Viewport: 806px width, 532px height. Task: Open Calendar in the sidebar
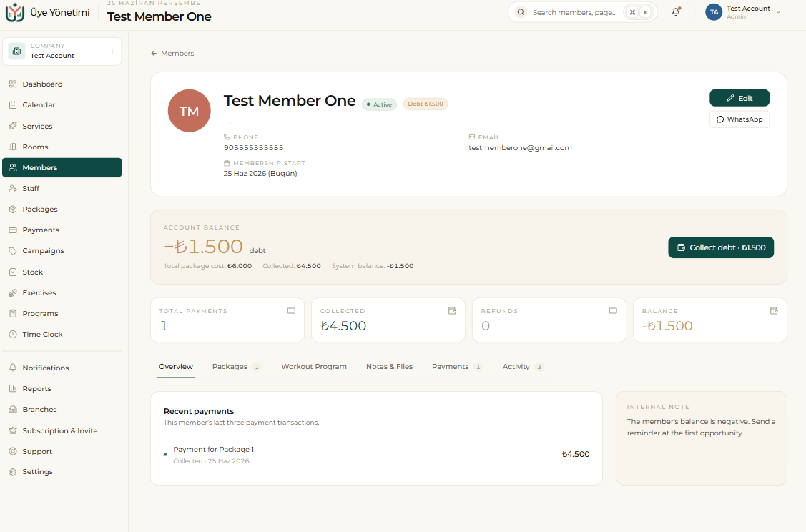[62, 105]
